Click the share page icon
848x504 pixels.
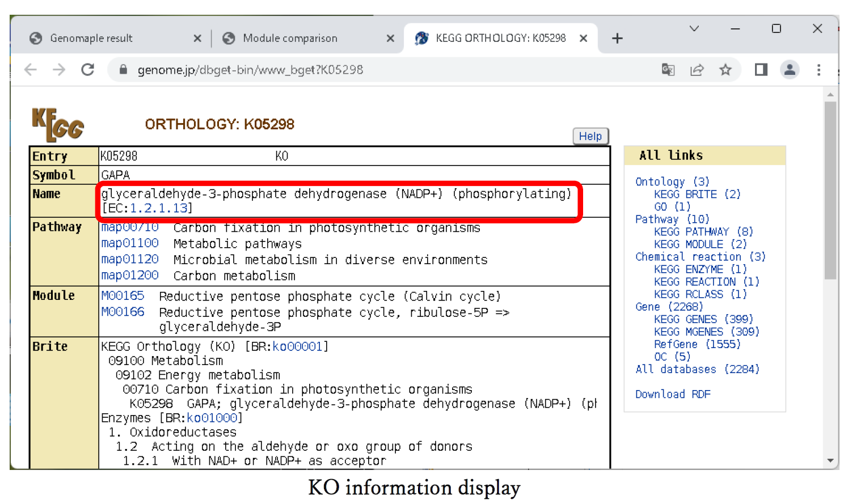tap(697, 70)
